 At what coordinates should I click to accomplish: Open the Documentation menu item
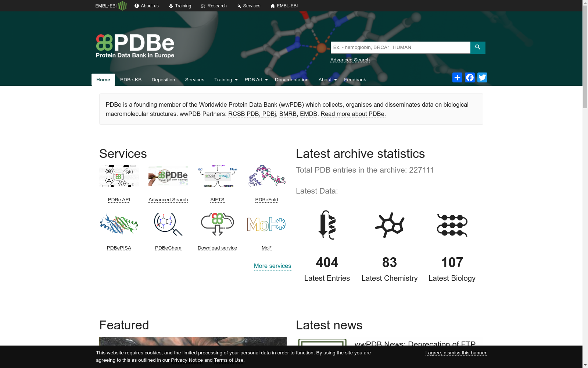pyautogui.click(x=292, y=80)
